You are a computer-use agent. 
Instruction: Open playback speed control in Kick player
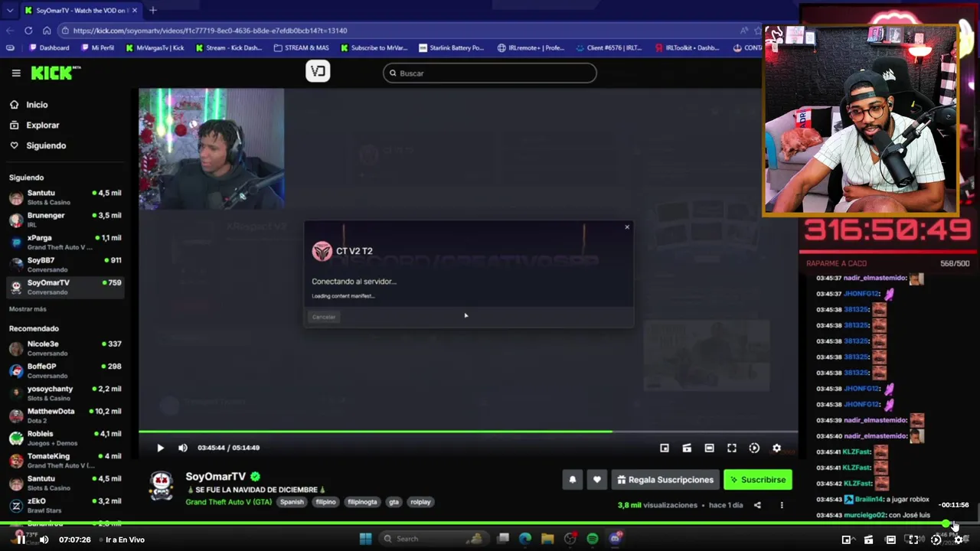click(x=754, y=448)
